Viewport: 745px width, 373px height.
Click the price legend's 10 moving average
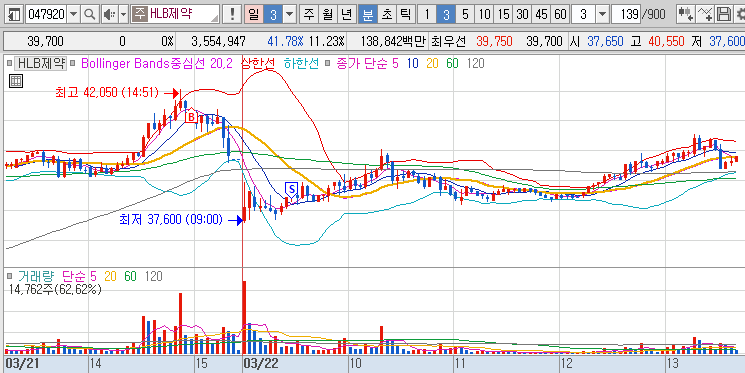coord(412,63)
